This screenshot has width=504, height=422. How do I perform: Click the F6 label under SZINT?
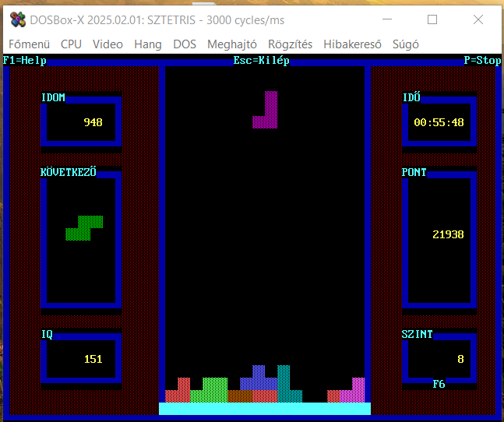(439, 384)
